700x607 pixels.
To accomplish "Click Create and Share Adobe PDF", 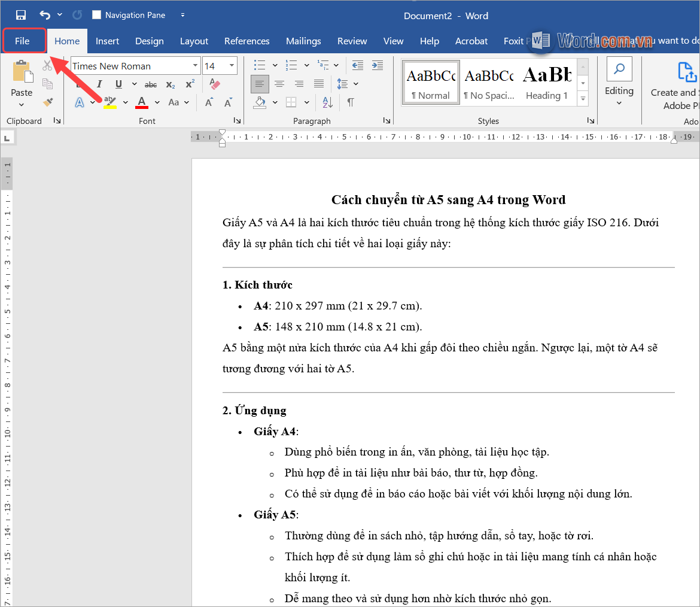I will 675,86.
